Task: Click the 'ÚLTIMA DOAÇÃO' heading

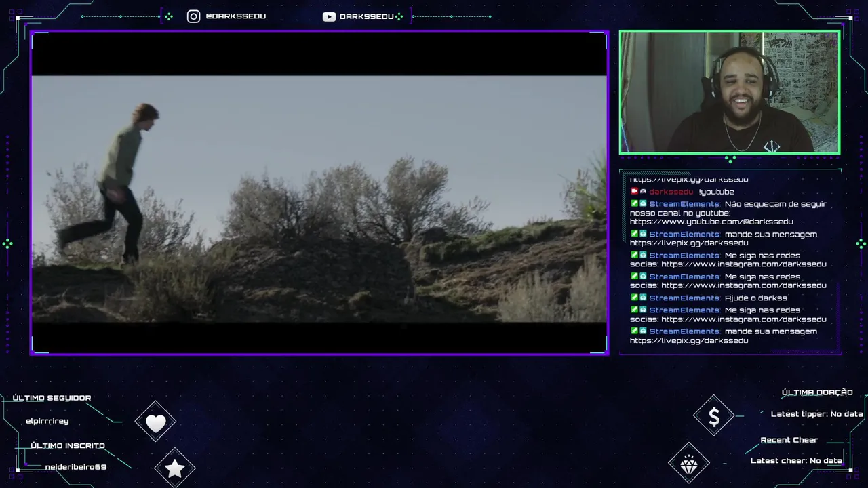Action: pyautogui.click(x=817, y=392)
